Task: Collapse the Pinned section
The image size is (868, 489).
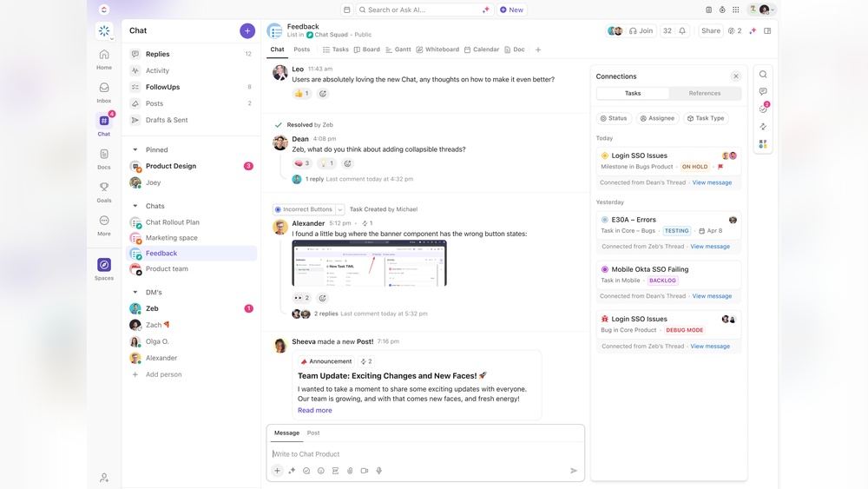Action: pos(135,150)
